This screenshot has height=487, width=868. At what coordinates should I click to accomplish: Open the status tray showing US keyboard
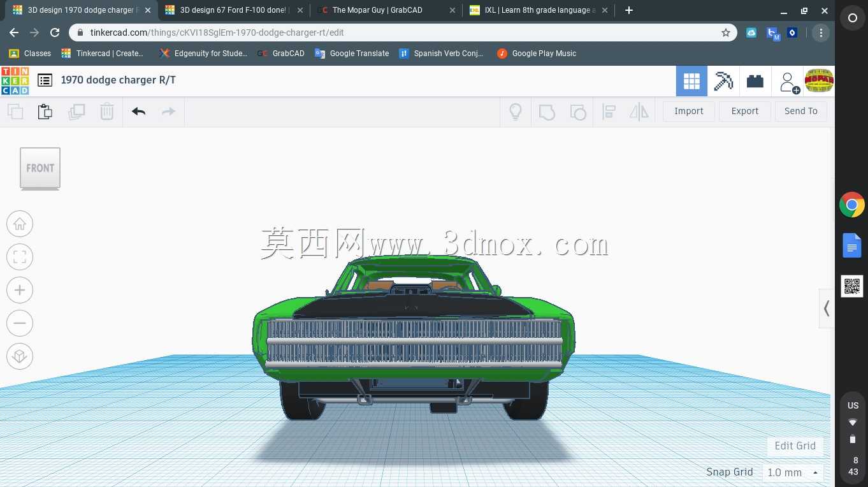[853, 439]
